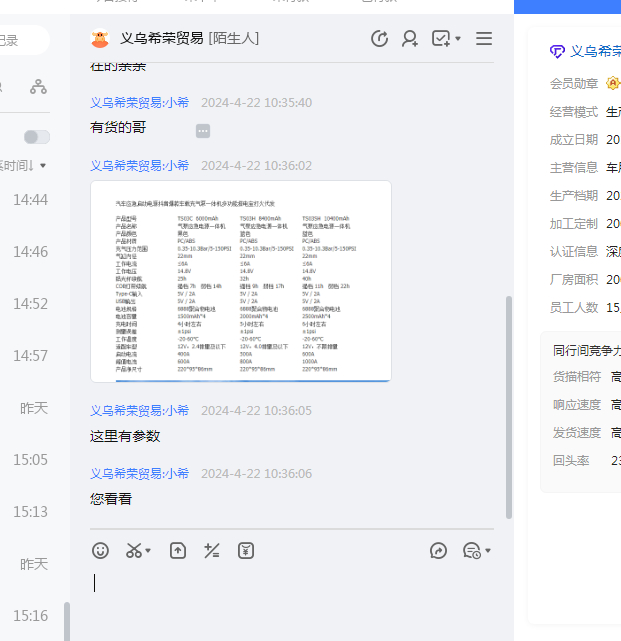Image resolution: width=621 pixels, height=641 pixels.
Task: Open the emoji picker in chat toolbar
Action: point(100,550)
